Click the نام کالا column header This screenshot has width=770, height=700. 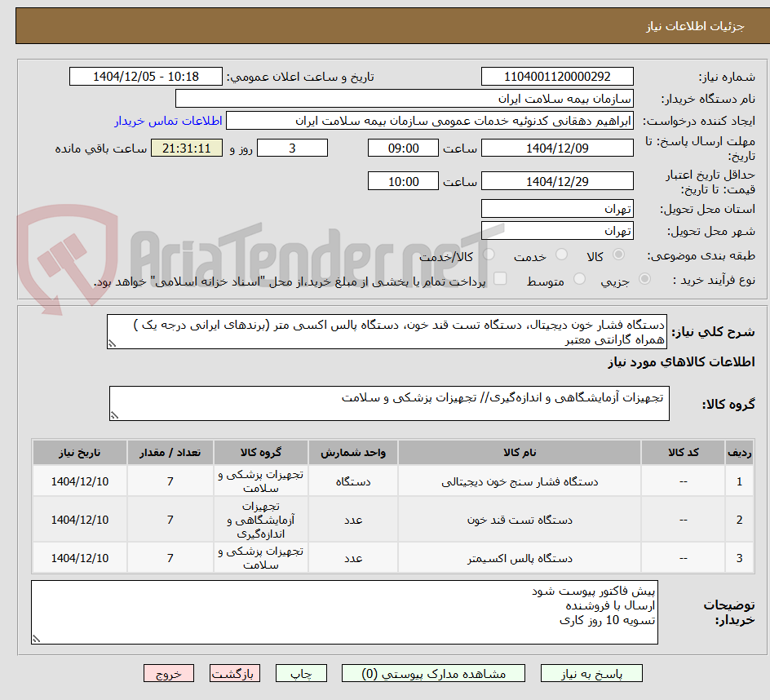coord(520,453)
